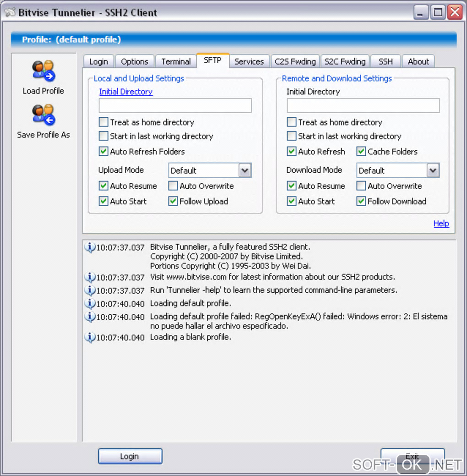This screenshot has width=467, height=476.
Task: Switch to the Login tab
Action: 98,61
